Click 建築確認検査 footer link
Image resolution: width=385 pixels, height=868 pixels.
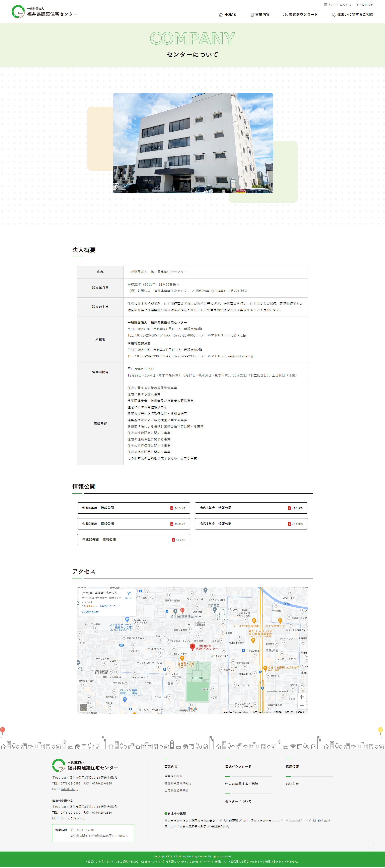[173, 776]
